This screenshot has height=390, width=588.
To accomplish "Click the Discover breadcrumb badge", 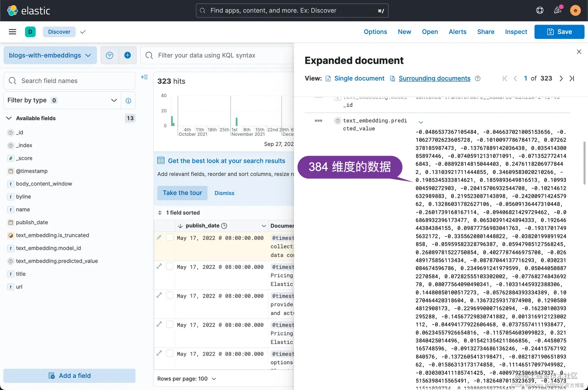I will (59, 32).
